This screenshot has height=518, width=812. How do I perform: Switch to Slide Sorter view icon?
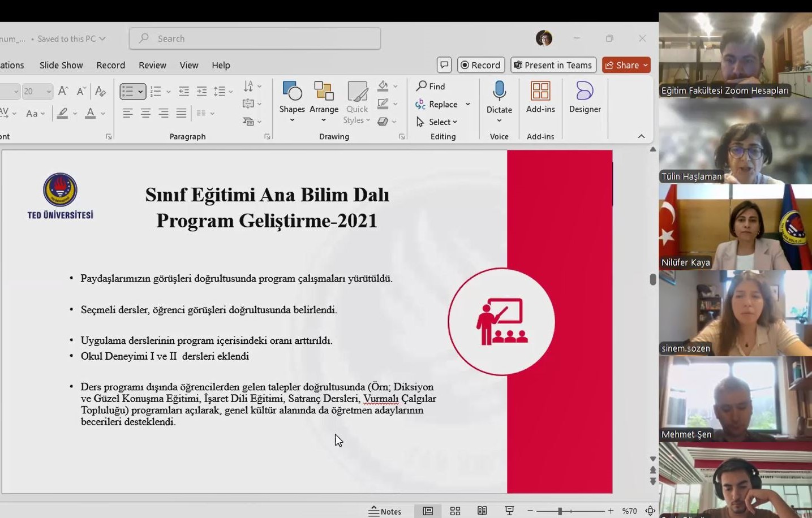click(x=455, y=511)
